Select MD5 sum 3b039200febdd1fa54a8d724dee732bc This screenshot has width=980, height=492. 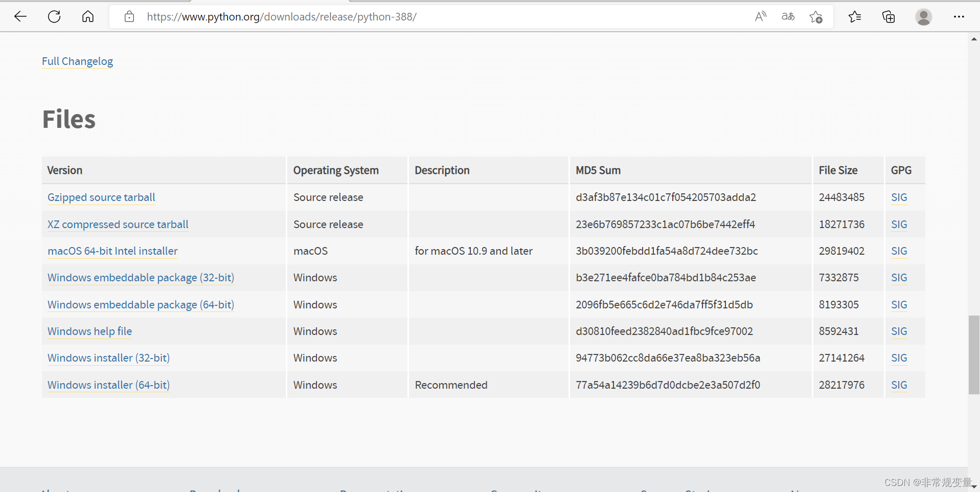pos(667,251)
